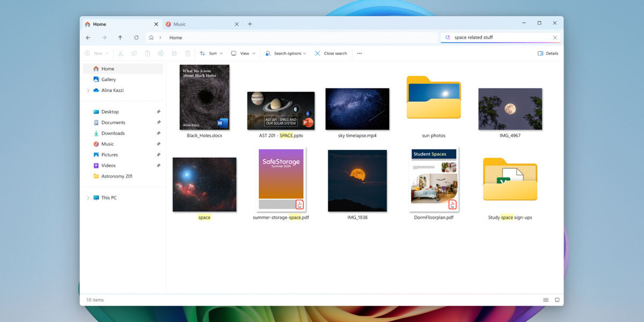This screenshot has width=644, height=322.
Task: Expand the This PC tree node
Action: pos(88,197)
